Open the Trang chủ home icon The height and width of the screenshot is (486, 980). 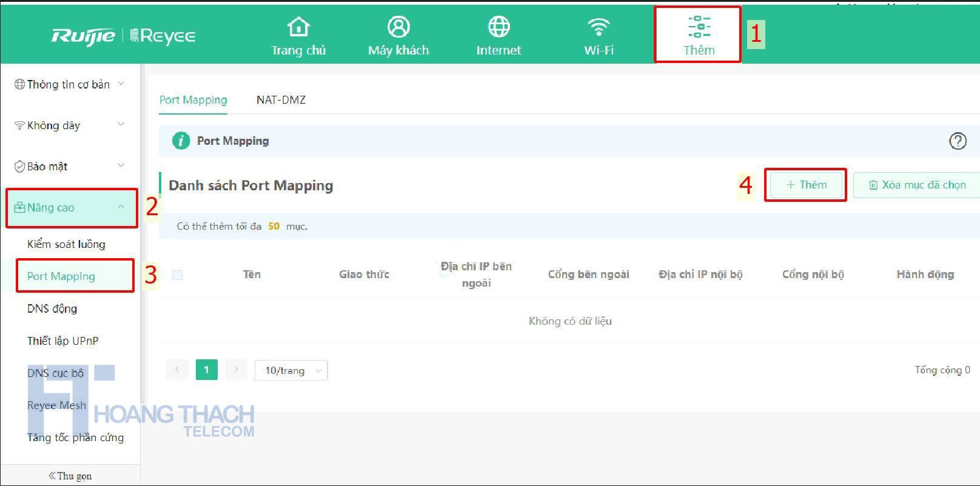click(298, 27)
